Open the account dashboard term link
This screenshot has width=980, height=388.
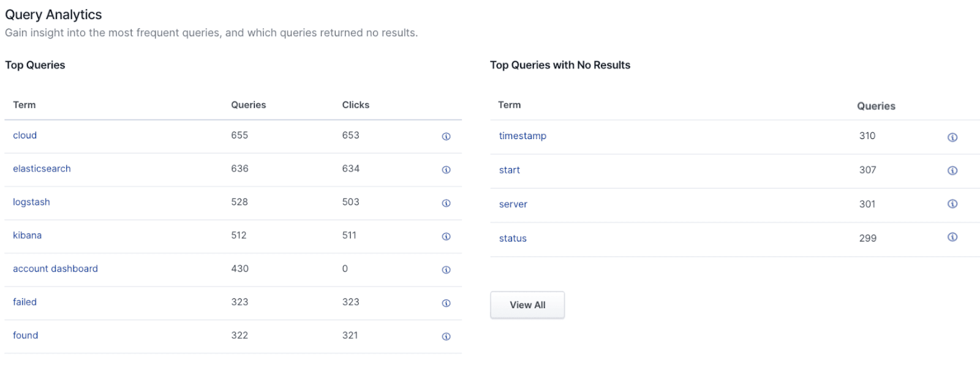(55, 268)
